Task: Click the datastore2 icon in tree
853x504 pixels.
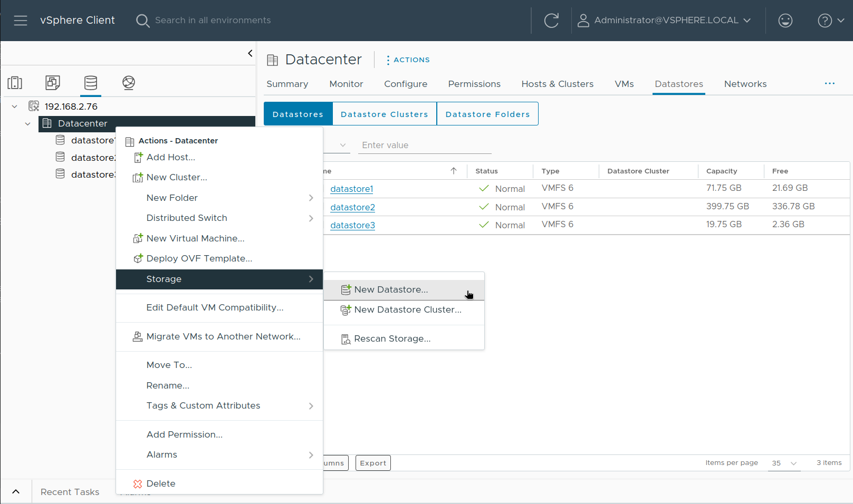Action: coord(61,157)
